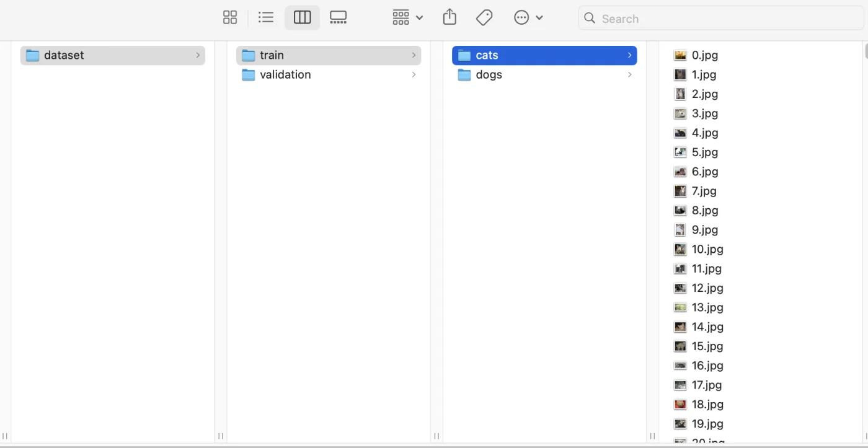Click thumbnail icon of 10.jpg

pyautogui.click(x=680, y=249)
